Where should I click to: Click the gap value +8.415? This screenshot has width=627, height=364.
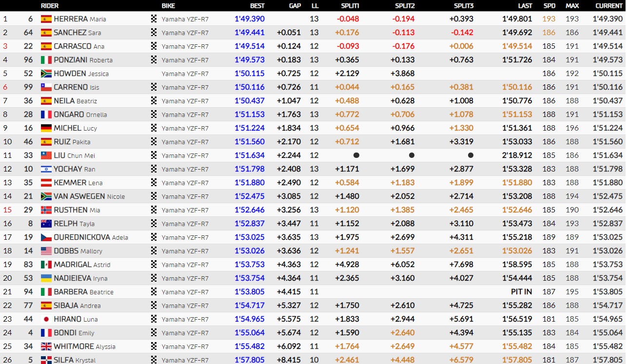pos(289,360)
